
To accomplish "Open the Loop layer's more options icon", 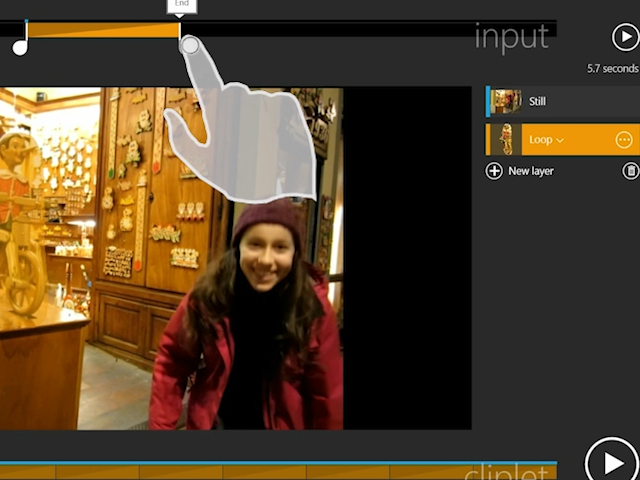I will (x=624, y=140).
